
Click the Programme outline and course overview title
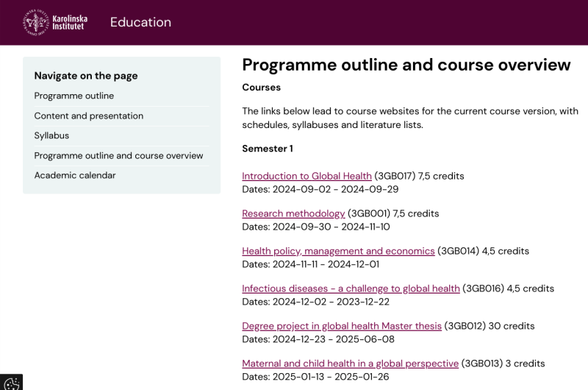pyautogui.click(x=406, y=65)
